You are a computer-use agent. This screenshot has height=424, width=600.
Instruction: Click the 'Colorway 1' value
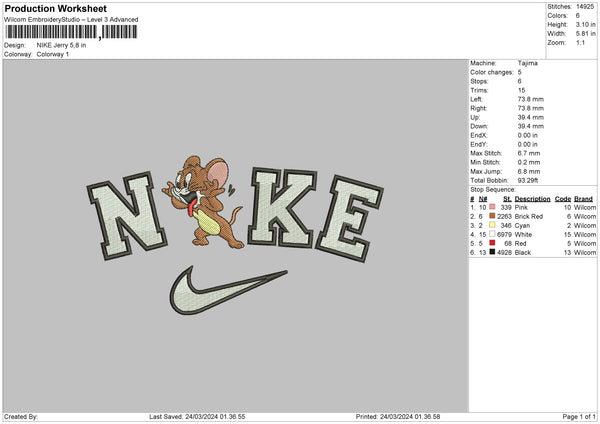coord(53,54)
